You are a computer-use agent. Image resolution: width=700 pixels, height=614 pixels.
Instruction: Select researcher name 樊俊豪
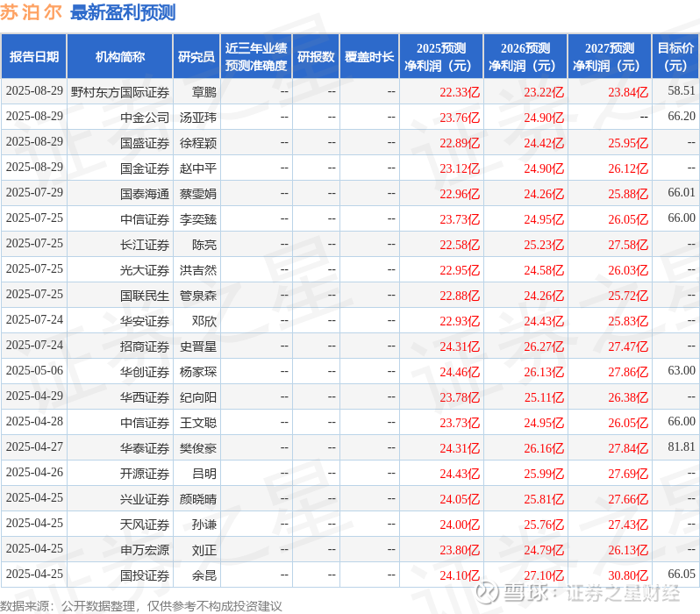(x=197, y=448)
